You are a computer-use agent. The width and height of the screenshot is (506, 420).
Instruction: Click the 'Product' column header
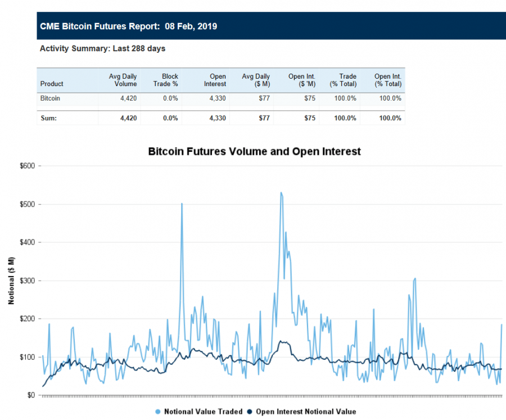click(x=52, y=84)
